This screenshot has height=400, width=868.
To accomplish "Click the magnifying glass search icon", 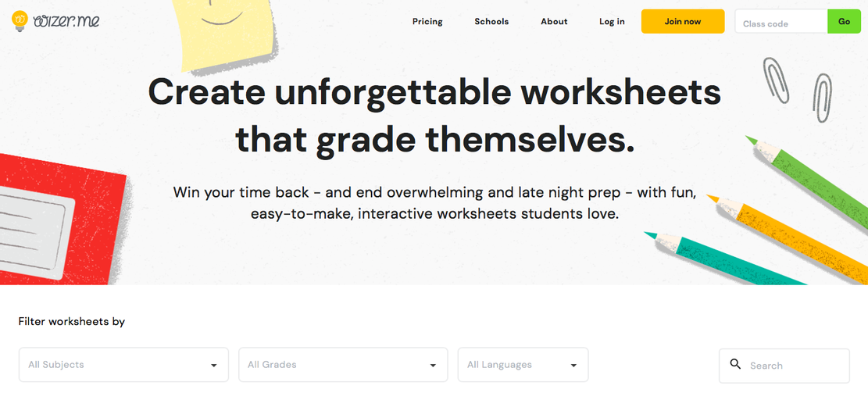I will (735, 364).
